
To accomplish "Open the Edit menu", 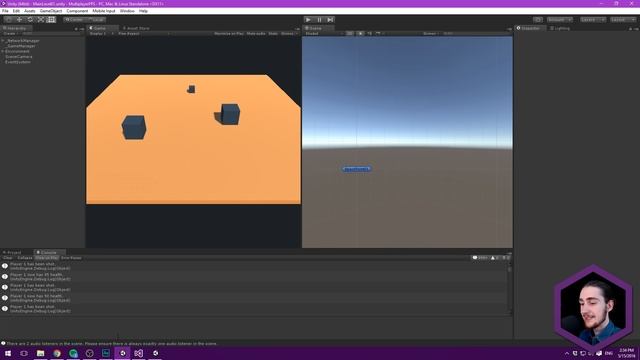I will click(x=16, y=11).
